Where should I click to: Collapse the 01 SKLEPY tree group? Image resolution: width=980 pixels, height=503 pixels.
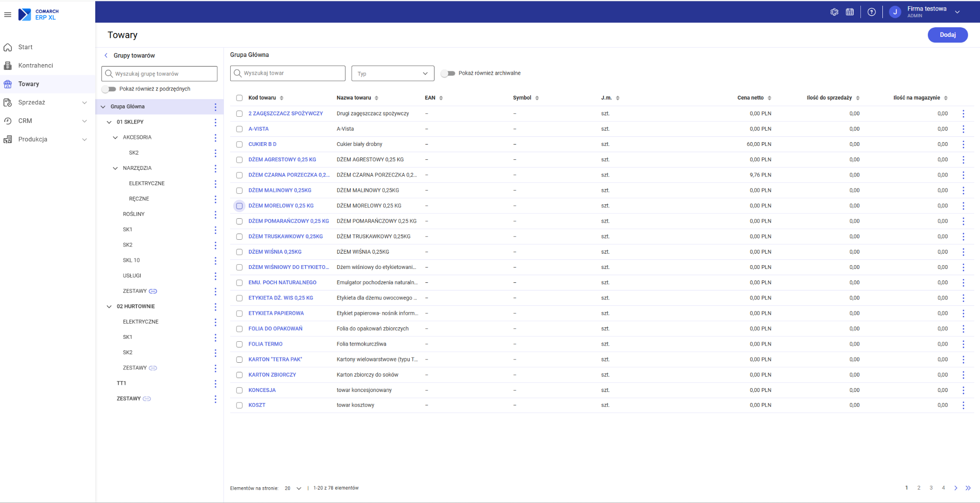(x=109, y=122)
